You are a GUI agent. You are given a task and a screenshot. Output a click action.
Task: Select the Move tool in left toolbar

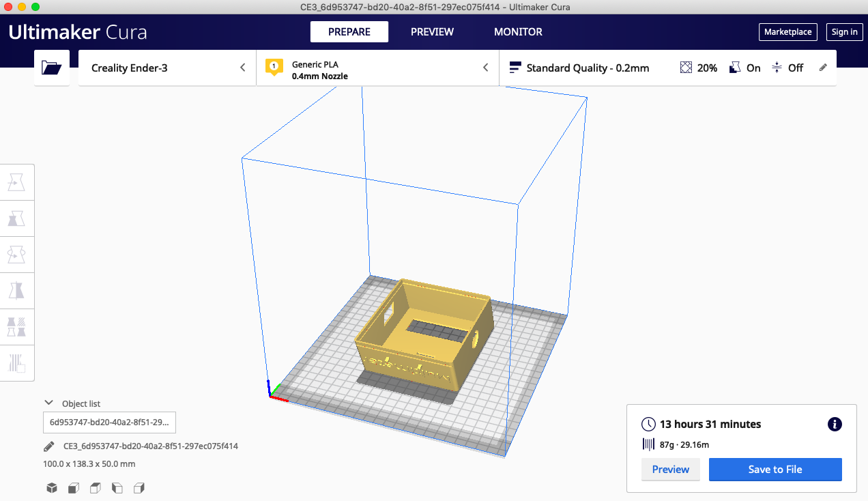[x=16, y=182]
